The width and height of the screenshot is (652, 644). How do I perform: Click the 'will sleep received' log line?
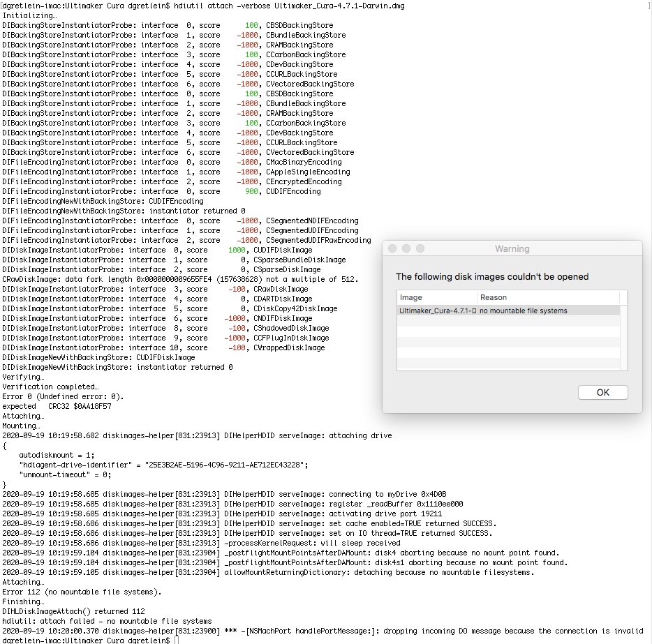tap(201, 543)
